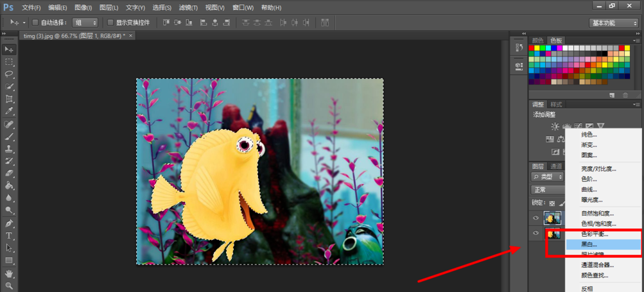Viewport: 644px width, 292px height.
Task: Select the Paint Bucket tool
Action: click(10, 185)
